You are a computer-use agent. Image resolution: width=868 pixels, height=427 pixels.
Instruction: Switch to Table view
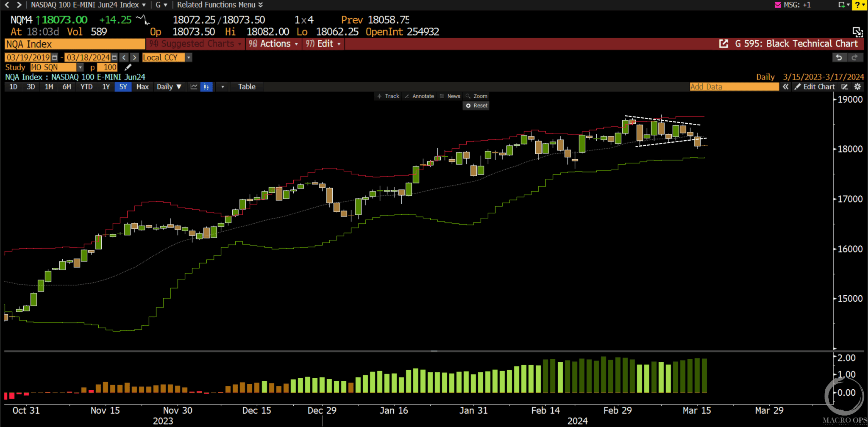point(247,86)
